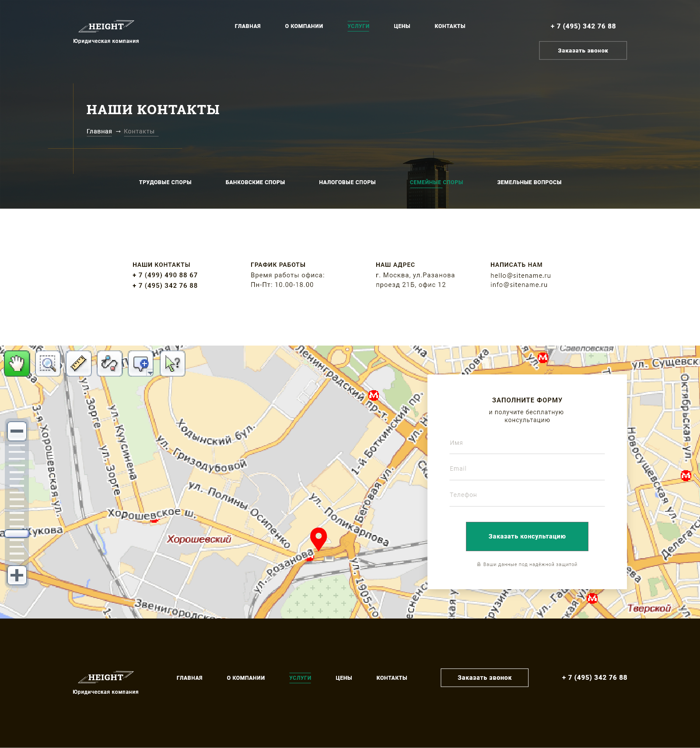Click the 'г. Москва, ул.Разанова' address text
700x748 pixels.
[x=415, y=275]
